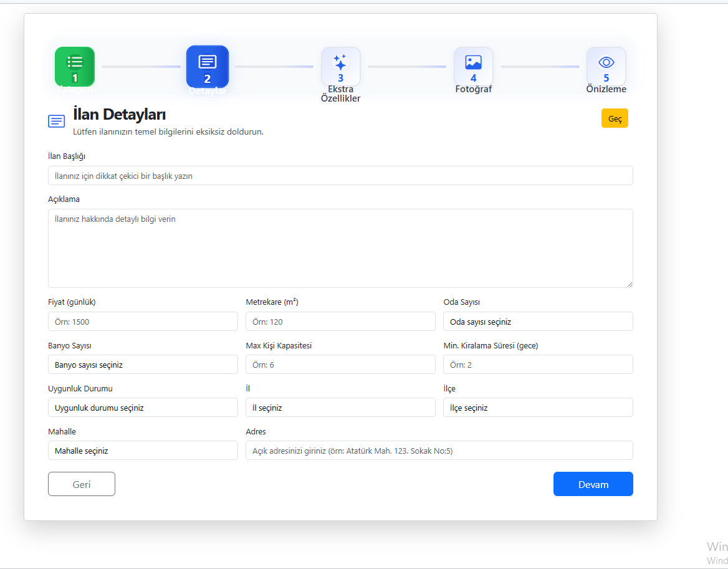Click the Metrekare (m²) input field
The width and height of the screenshot is (728, 569).
click(x=340, y=322)
